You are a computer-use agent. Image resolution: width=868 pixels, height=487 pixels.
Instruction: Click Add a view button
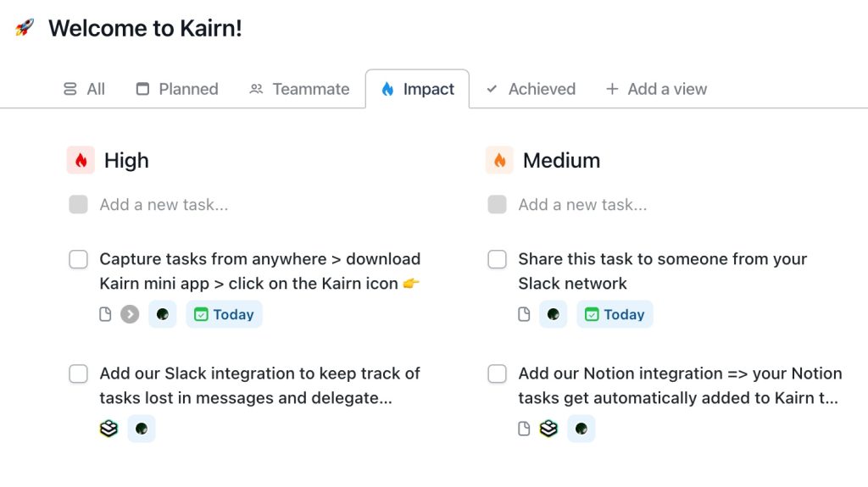657,89
